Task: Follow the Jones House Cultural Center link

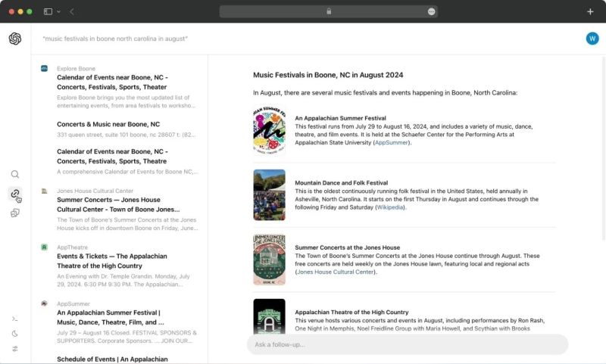Action: coord(335,272)
